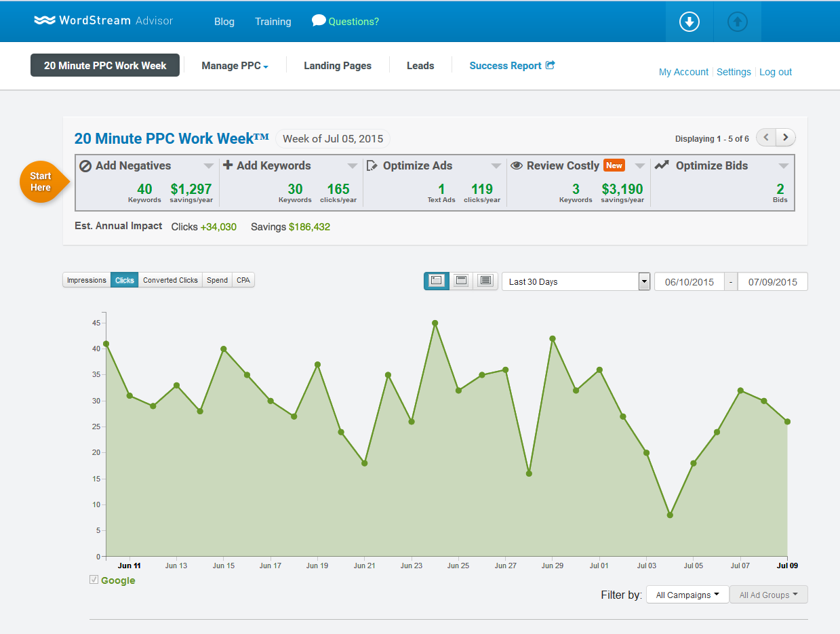Open the Training menu item
Viewport: 840px width, 634px height.
pyautogui.click(x=273, y=22)
